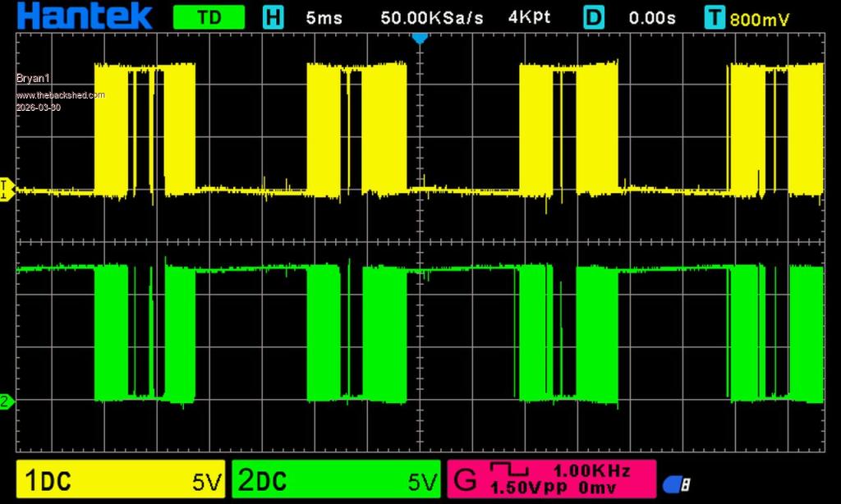Click the www.thebackshed.com watermark link

pyautogui.click(x=61, y=95)
